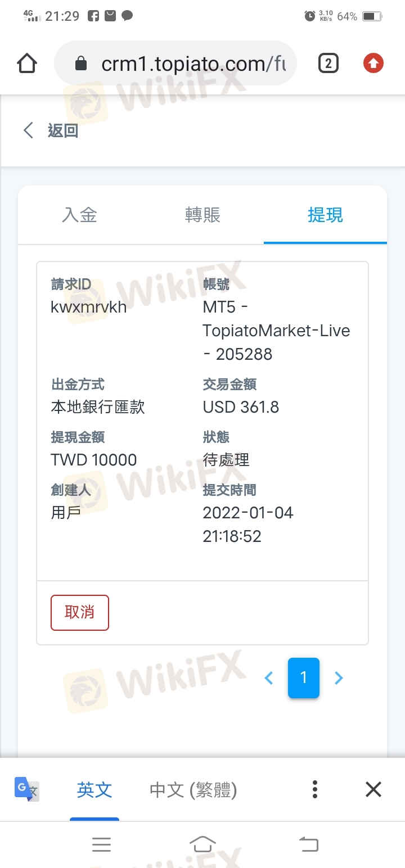Open the tab switcher showing 2 tabs

328,64
